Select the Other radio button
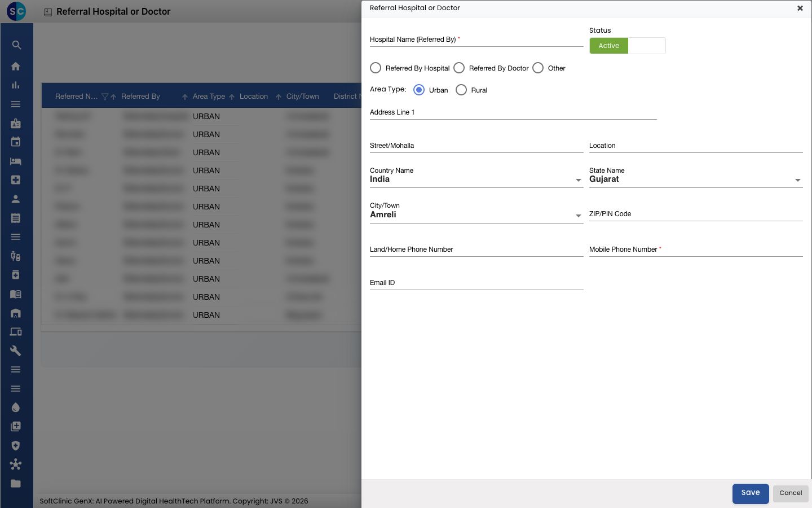The image size is (812, 508). coord(538,68)
